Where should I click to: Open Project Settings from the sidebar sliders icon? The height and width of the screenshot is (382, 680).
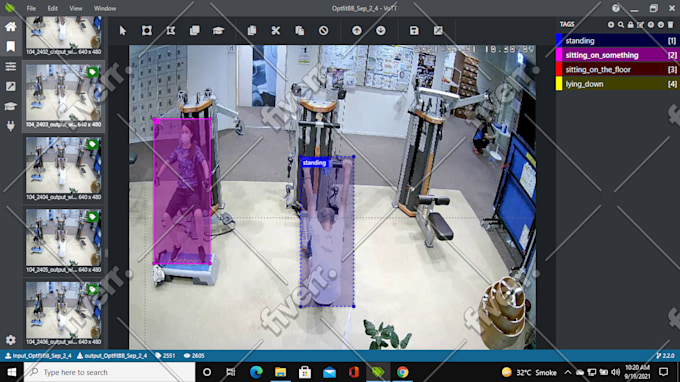click(10, 66)
